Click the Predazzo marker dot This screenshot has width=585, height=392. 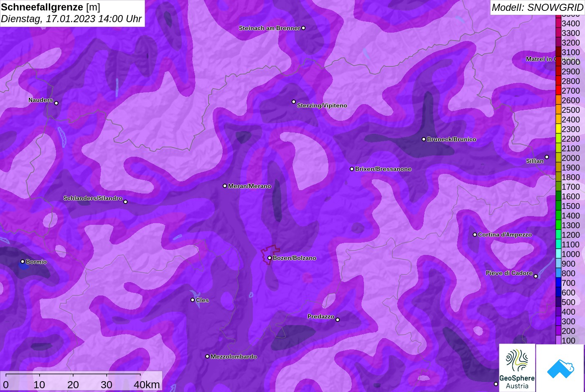(338, 320)
